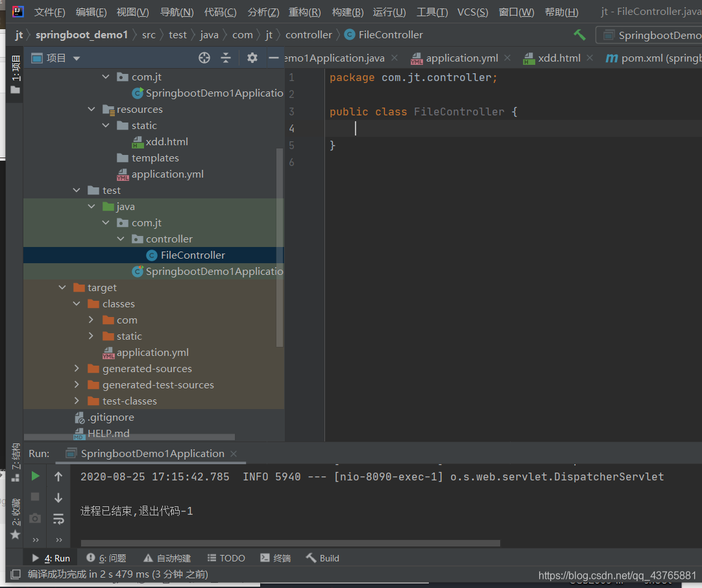Collapse the controller package
Viewport: 702px width, 588px height.
pos(121,239)
